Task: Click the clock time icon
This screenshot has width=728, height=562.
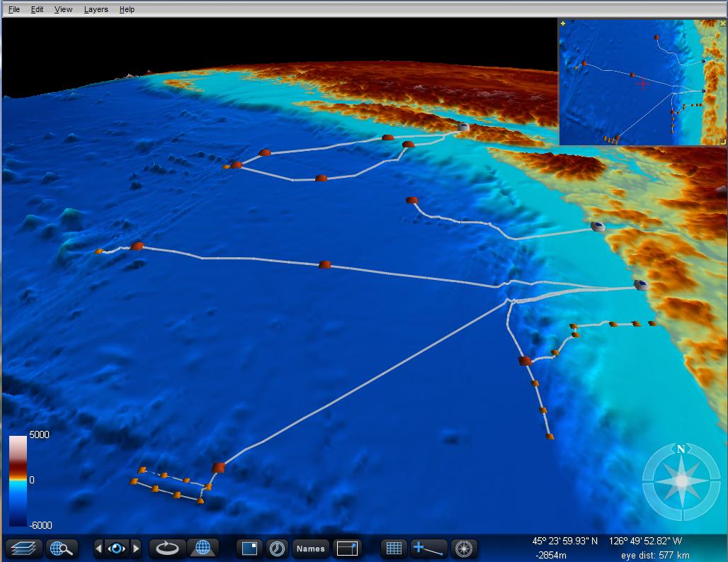Action: pyautogui.click(x=277, y=548)
